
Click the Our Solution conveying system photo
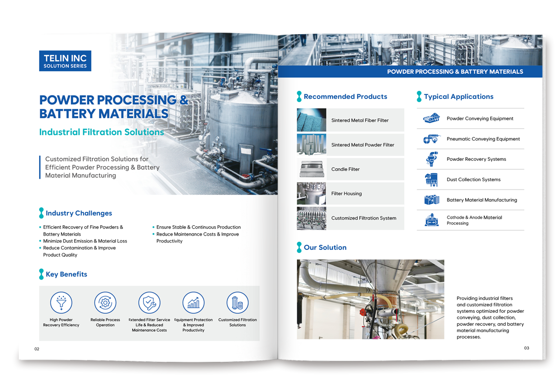(370, 299)
